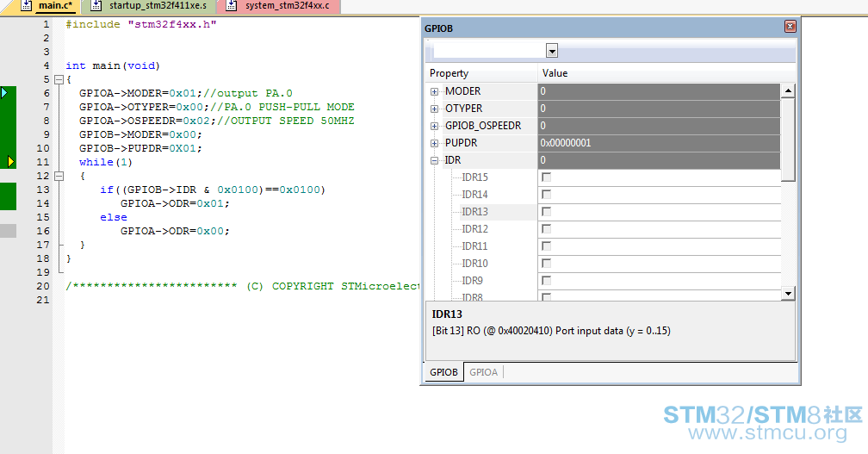The height and width of the screenshot is (454, 868).
Task: Open the system_stm32f4xx.c tab
Action: coord(288,6)
